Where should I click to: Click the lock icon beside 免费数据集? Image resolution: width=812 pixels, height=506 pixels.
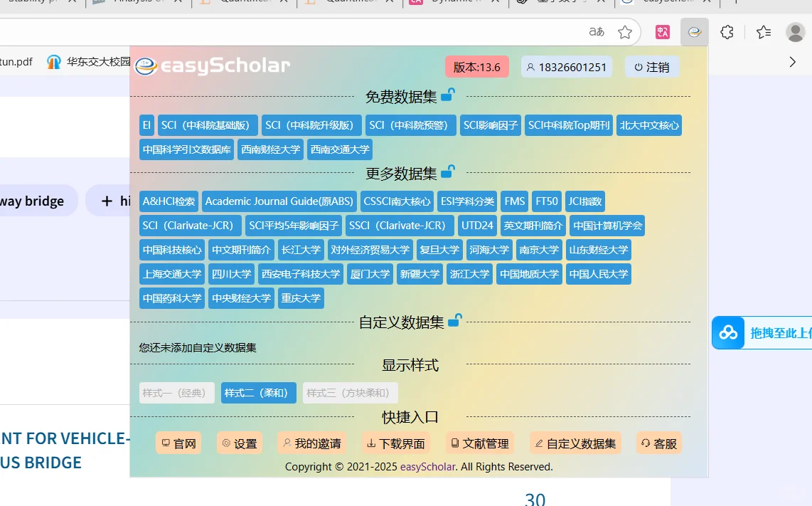click(x=448, y=95)
